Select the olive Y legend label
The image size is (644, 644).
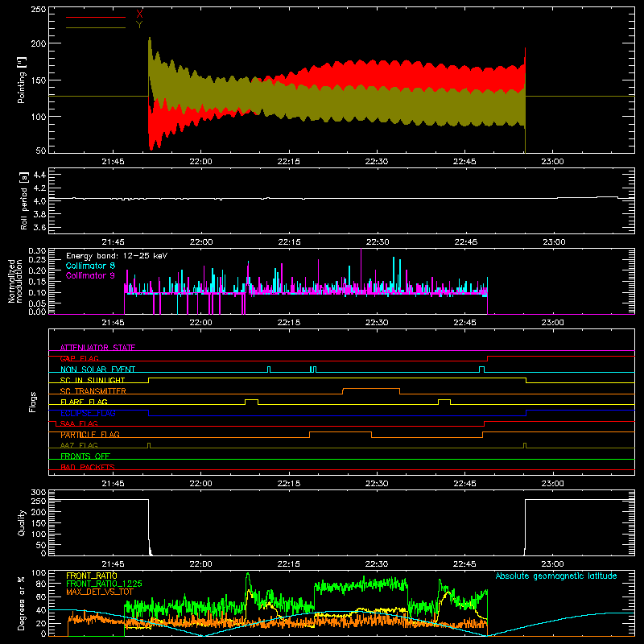click(x=139, y=25)
